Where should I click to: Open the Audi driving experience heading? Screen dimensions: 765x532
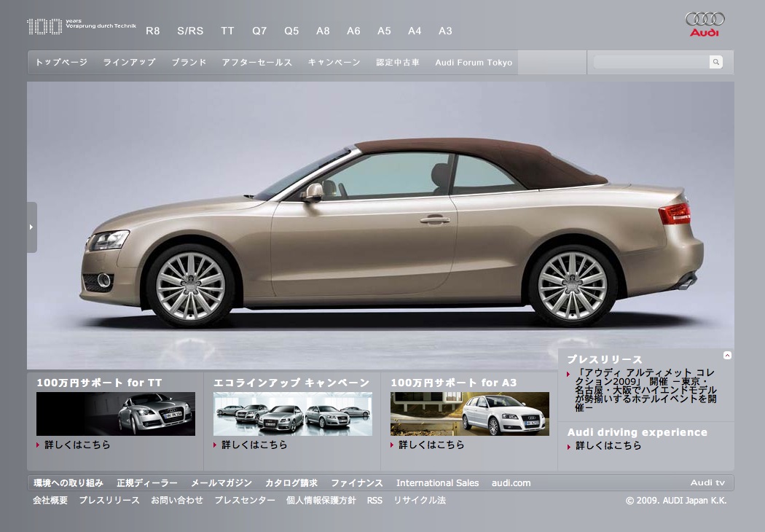coord(637,432)
